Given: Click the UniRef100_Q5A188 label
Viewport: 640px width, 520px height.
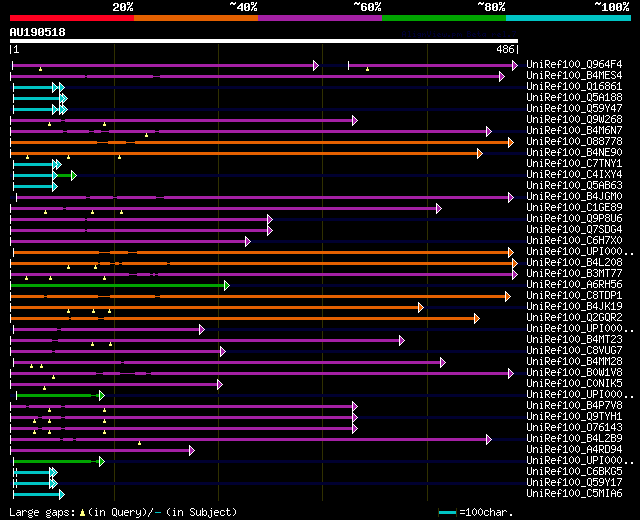Looking at the screenshot, I should [x=574, y=98].
